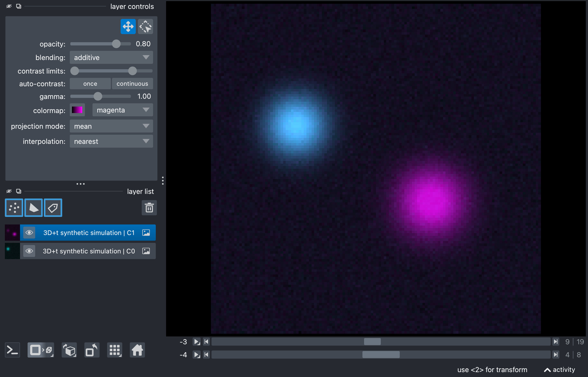Click the C1 layer thumbnail
The height and width of the screenshot is (377, 588).
(12, 233)
